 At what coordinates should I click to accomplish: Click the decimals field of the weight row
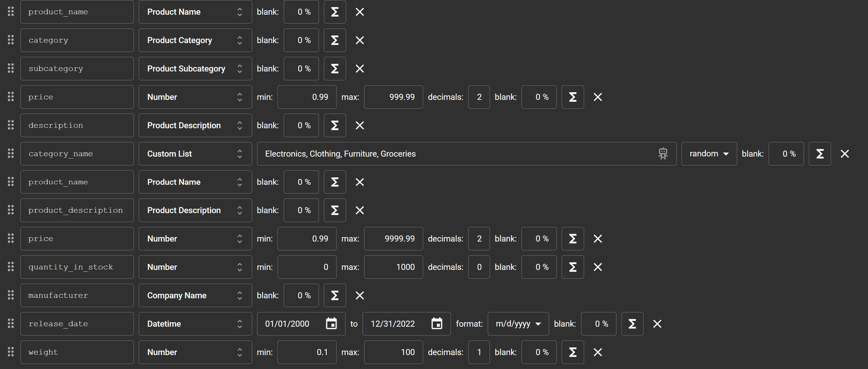pyautogui.click(x=478, y=352)
